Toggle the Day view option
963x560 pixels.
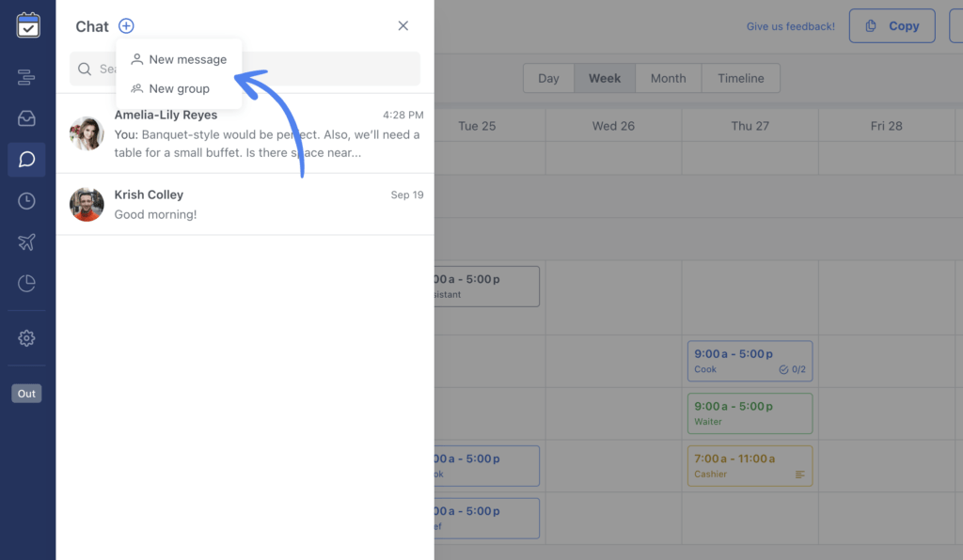[548, 78]
